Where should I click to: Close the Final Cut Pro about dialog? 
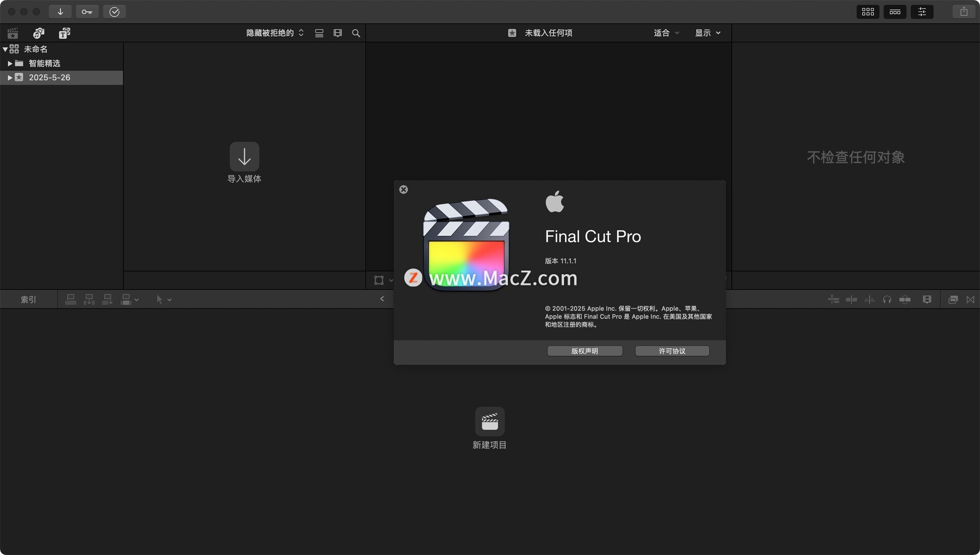point(403,189)
